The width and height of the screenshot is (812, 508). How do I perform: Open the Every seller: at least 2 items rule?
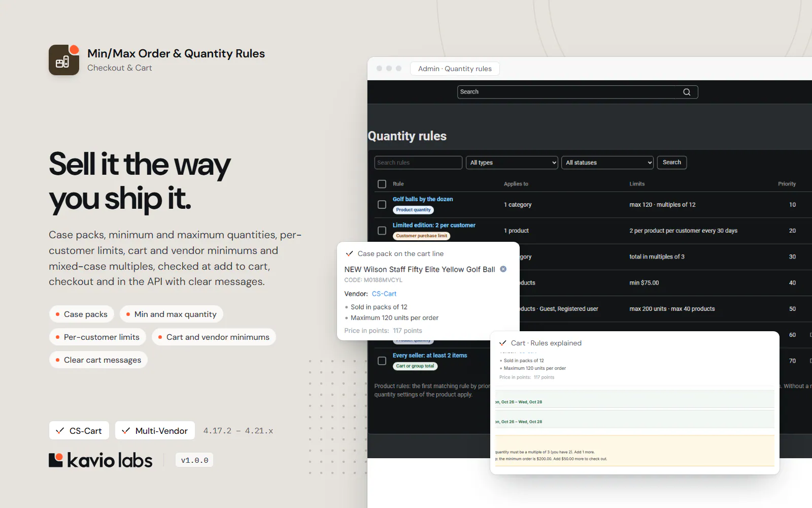pyautogui.click(x=430, y=356)
